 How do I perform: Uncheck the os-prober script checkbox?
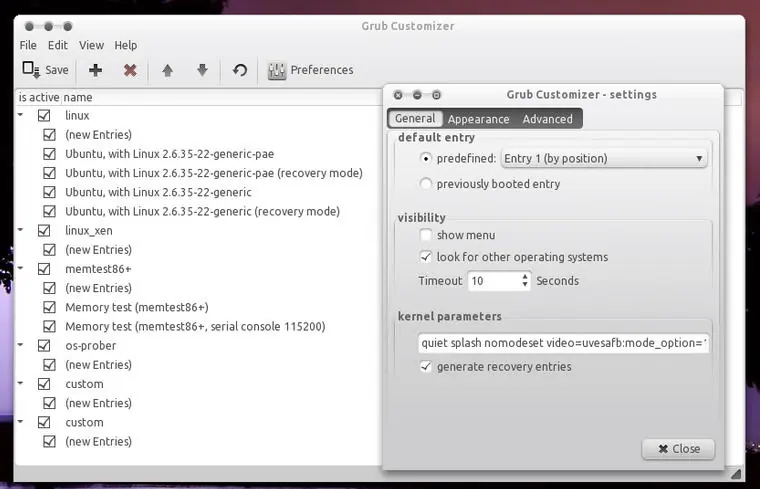coord(44,346)
